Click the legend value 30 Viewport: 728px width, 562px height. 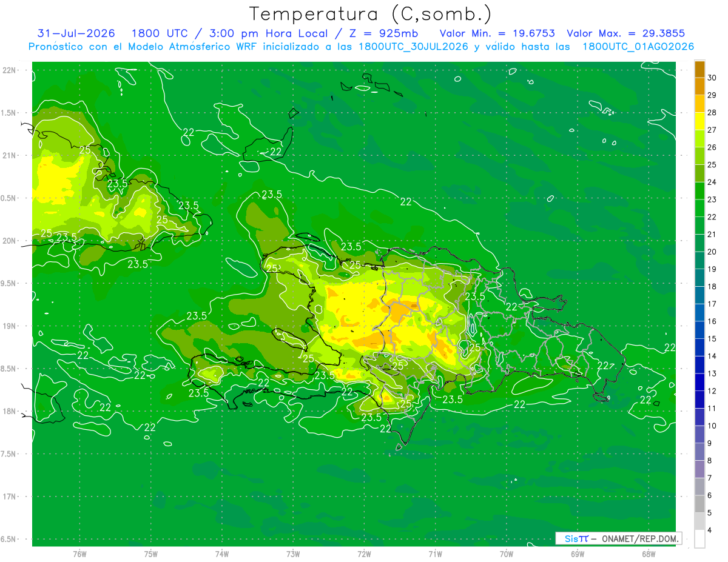712,78
